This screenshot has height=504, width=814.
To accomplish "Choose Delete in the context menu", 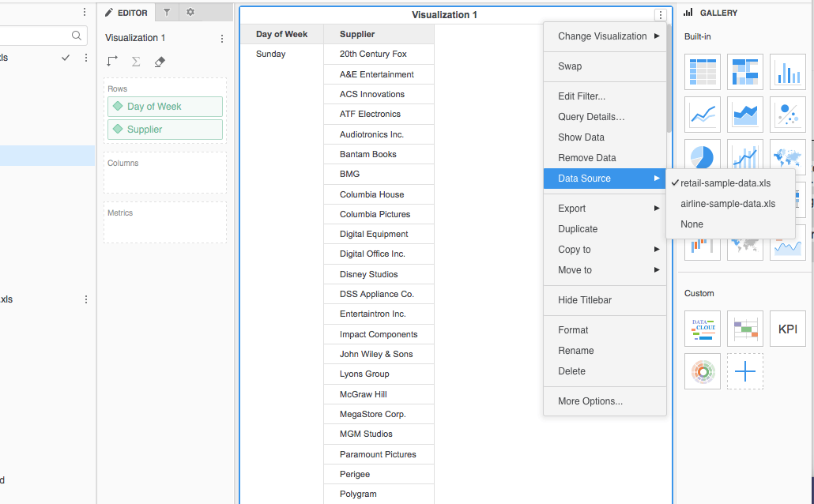I will pos(605,371).
